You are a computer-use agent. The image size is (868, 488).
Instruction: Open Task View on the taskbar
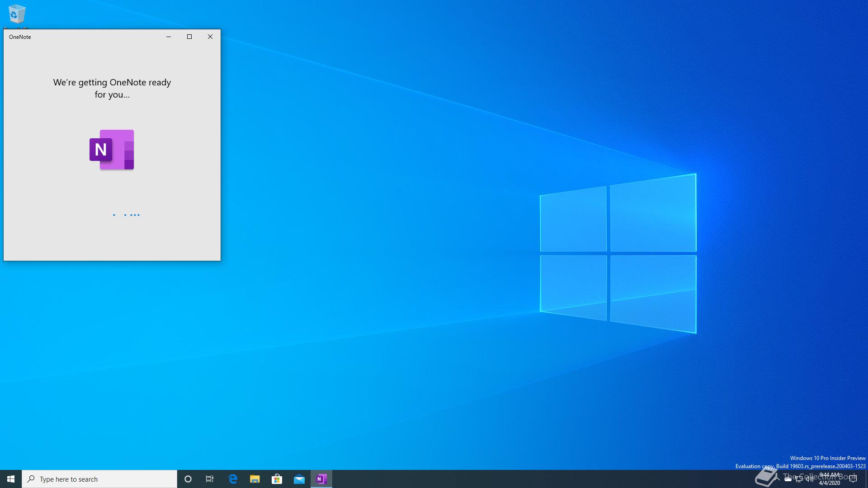[x=210, y=479]
